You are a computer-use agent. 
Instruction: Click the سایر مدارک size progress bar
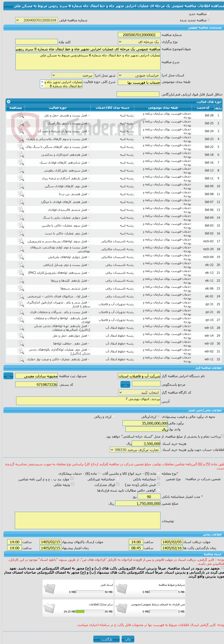point(90,611)
